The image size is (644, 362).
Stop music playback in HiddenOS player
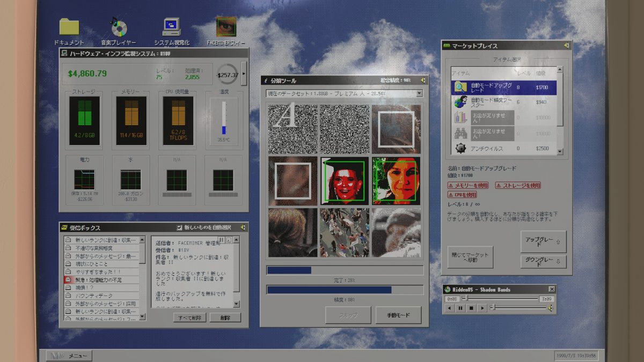click(471, 308)
